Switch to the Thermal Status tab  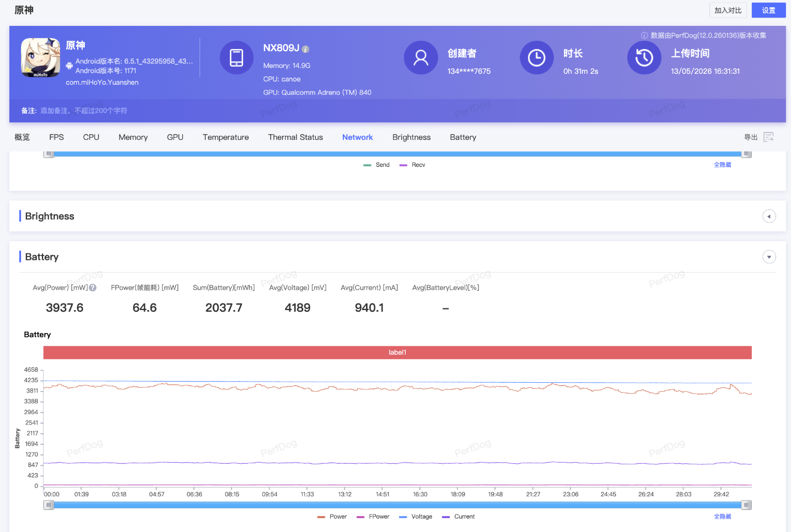pyautogui.click(x=295, y=137)
